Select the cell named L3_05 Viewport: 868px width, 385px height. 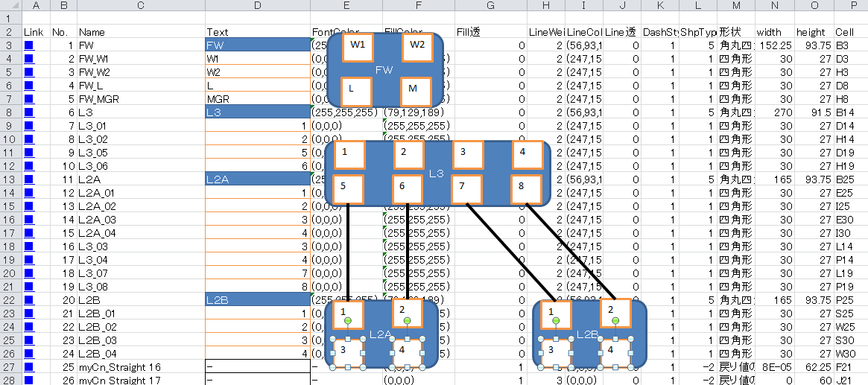click(x=141, y=153)
